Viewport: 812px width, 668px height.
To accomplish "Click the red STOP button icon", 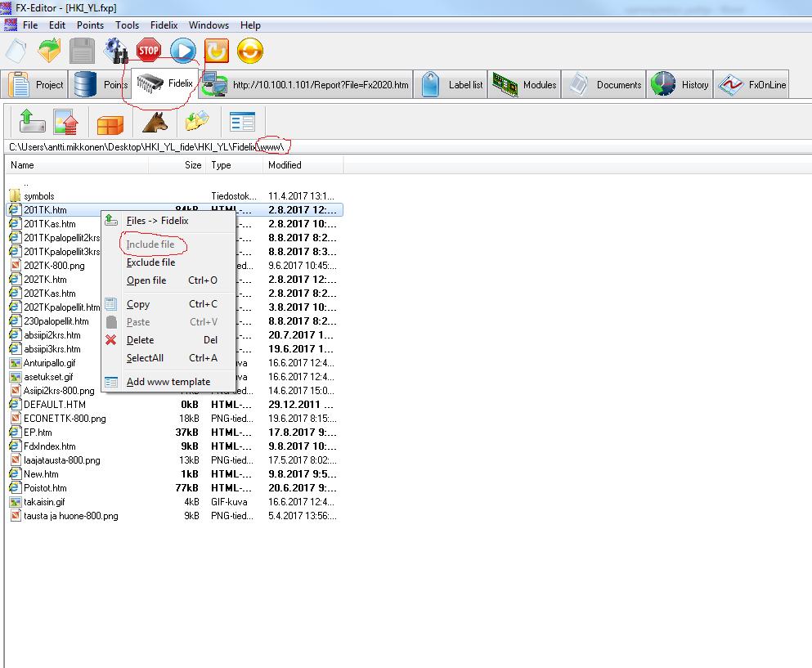I will pos(149,51).
